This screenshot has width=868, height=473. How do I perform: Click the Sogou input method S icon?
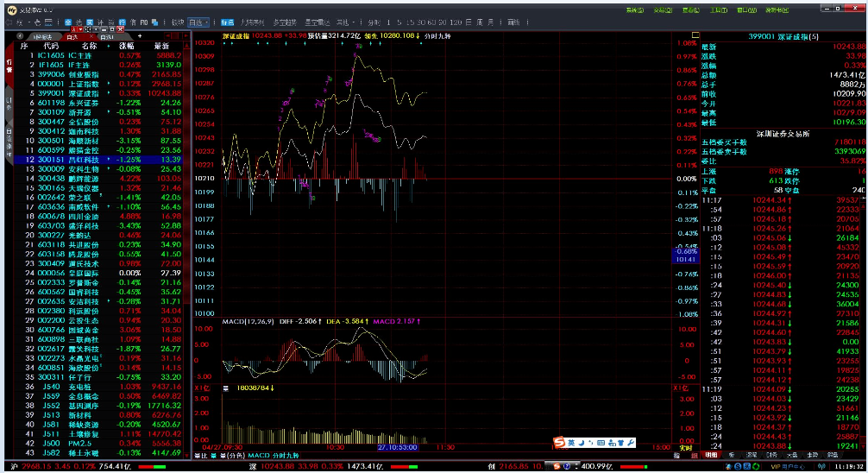[x=559, y=443]
